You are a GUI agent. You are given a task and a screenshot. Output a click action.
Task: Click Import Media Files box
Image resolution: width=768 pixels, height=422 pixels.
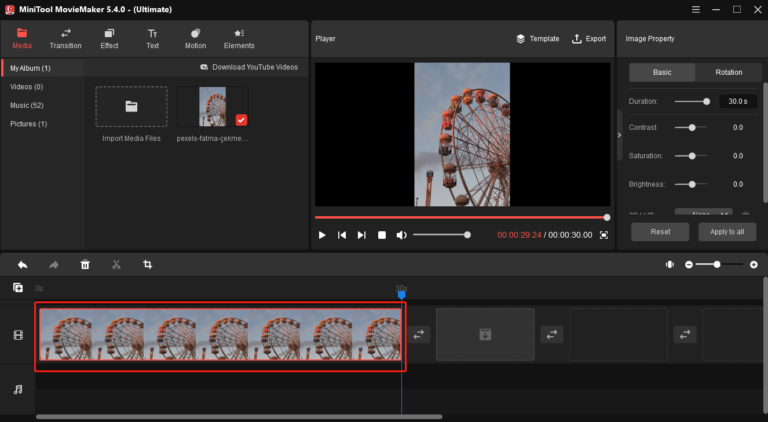pyautogui.click(x=131, y=107)
